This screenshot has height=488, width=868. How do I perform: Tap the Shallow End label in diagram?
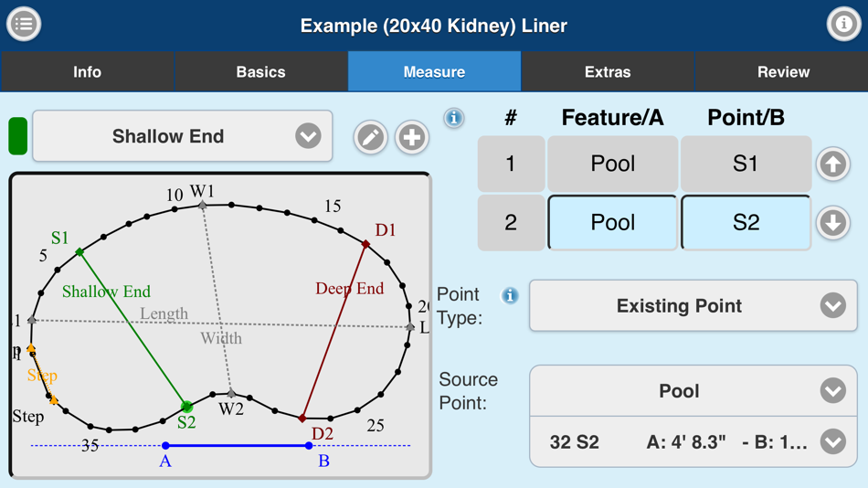click(106, 292)
